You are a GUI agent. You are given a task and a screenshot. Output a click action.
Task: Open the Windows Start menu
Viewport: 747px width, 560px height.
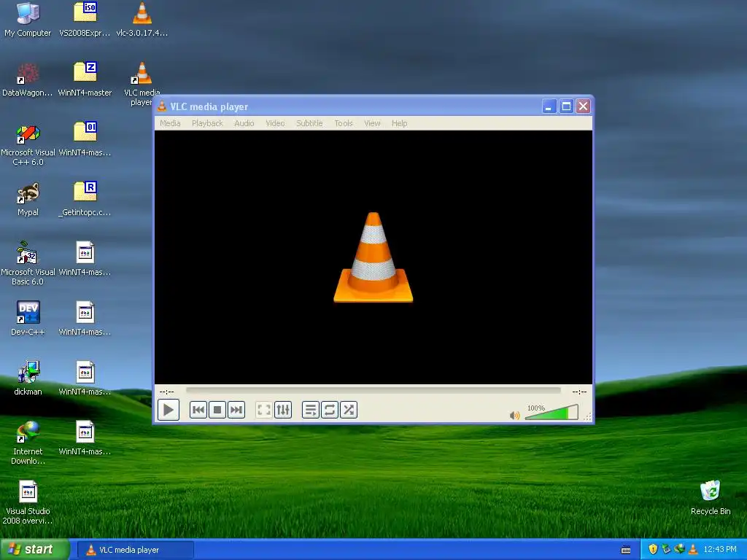(x=34, y=550)
